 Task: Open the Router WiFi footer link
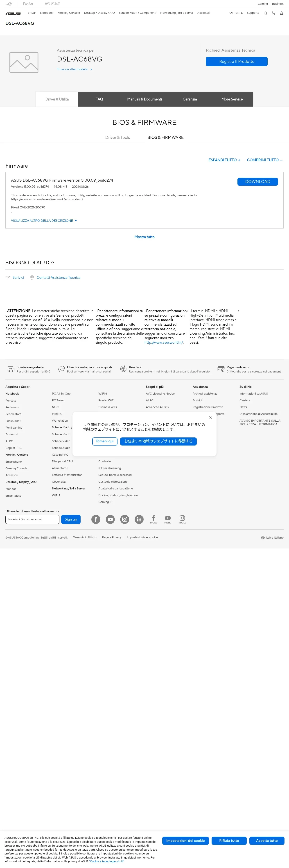pos(106,400)
